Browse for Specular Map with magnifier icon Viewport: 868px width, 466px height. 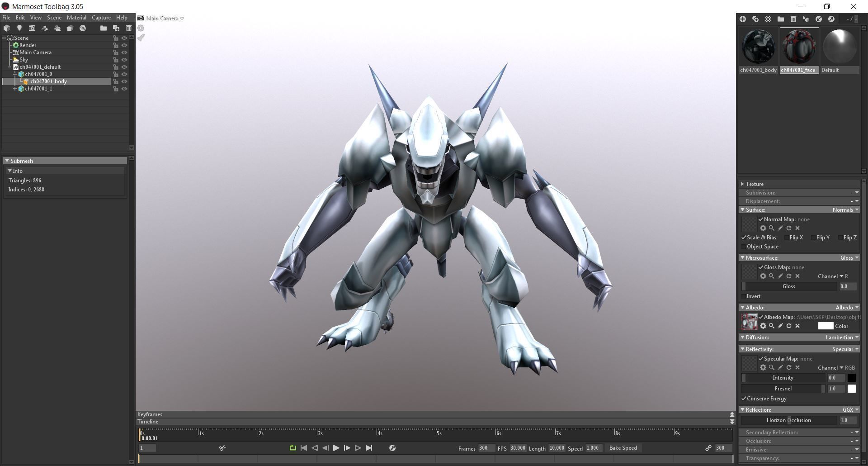(772, 367)
